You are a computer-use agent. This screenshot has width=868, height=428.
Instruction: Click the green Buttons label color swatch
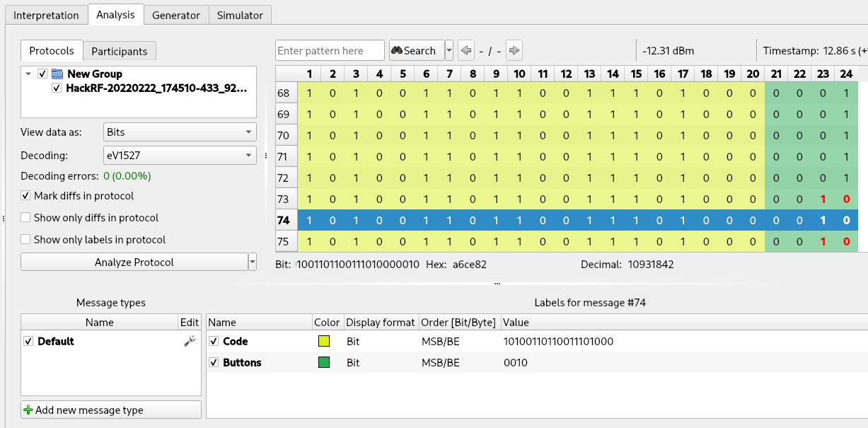click(x=324, y=363)
